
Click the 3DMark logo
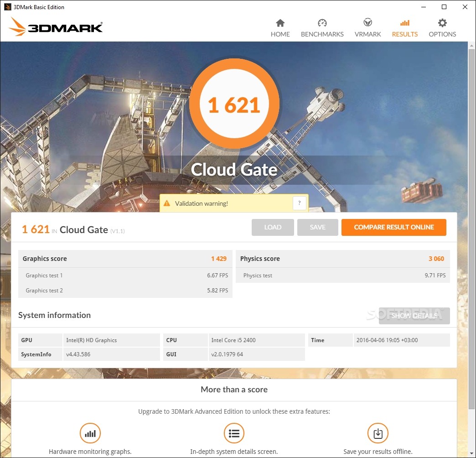pos(55,27)
